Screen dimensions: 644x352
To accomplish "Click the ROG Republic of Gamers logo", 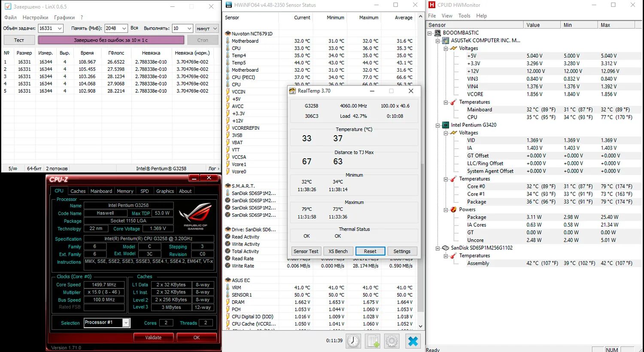I will 195,216.
